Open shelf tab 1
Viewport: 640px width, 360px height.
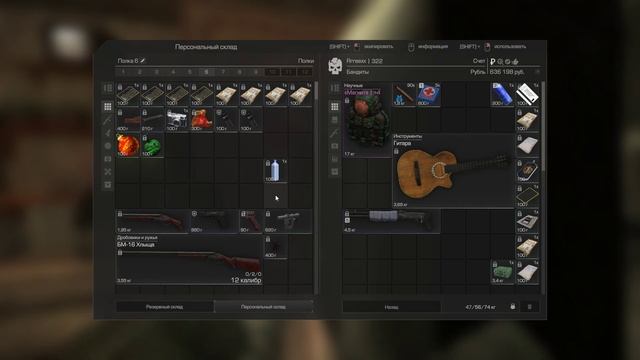pyautogui.click(x=124, y=72)
